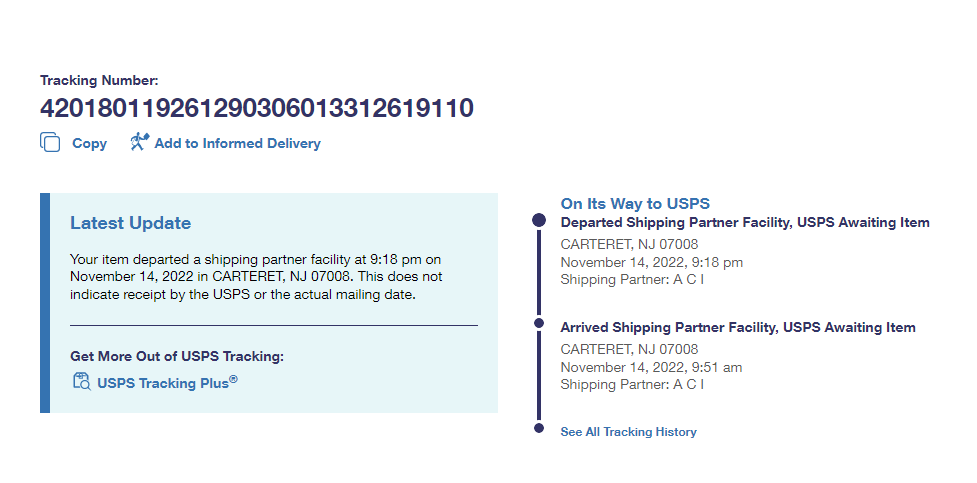Click the USPS Tracking Plus package icon
The width and height of the screenshot is (977, 483).
(82, 382)
